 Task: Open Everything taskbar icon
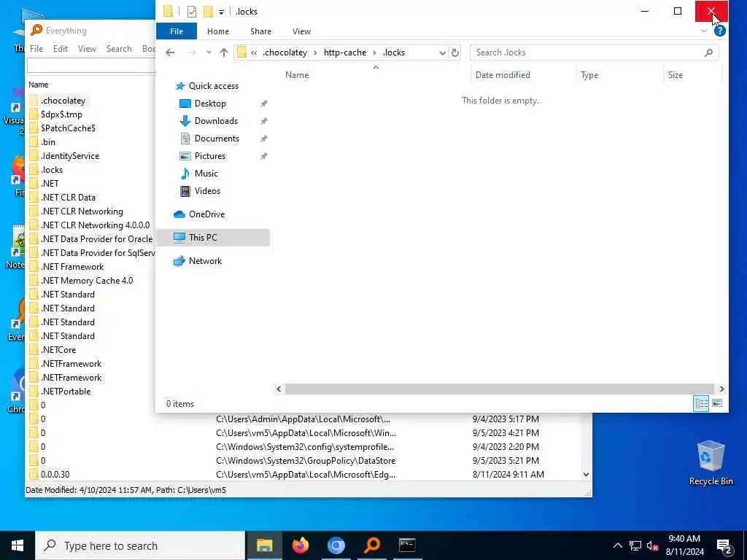click(x=371, y=545)
